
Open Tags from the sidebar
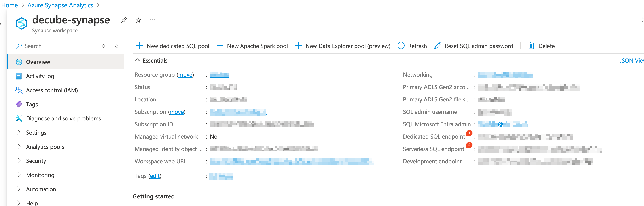click(32, 104)
